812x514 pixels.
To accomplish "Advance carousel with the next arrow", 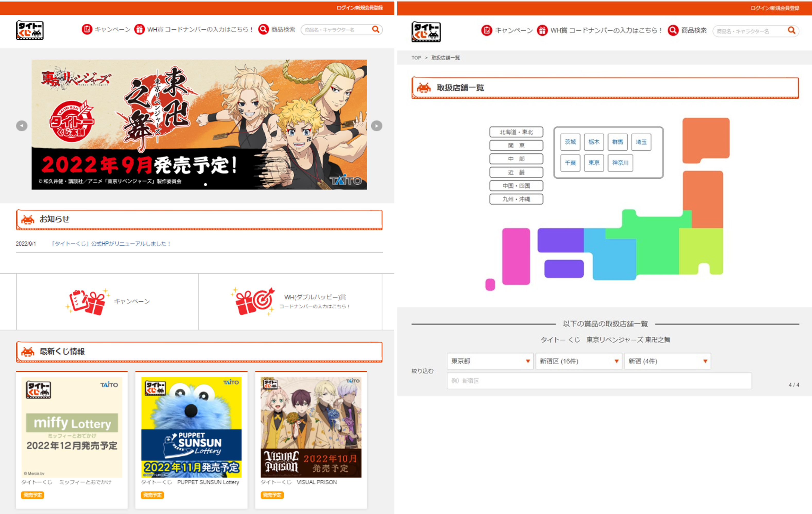I will point(376,126).
